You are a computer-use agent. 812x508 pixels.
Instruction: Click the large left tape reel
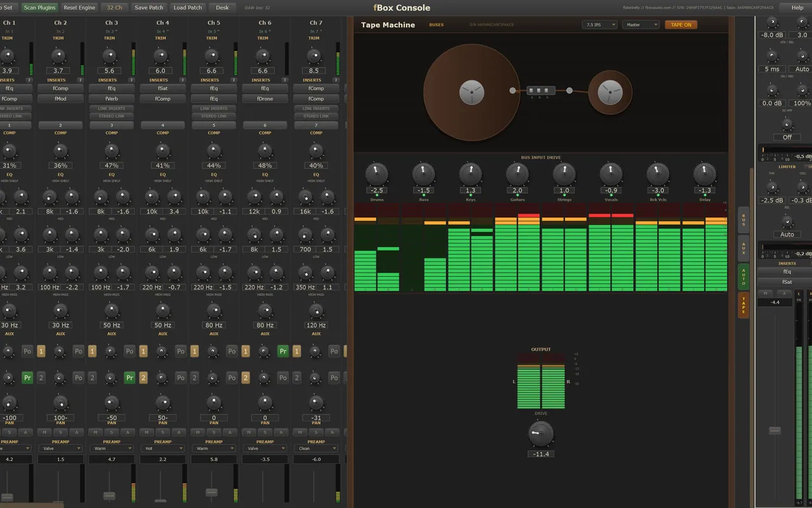471,93
